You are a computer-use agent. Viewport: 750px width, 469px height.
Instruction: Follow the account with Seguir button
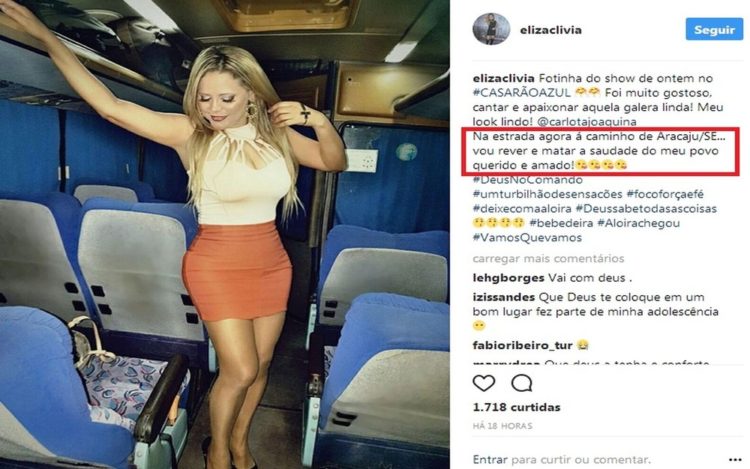click(714, 30)
